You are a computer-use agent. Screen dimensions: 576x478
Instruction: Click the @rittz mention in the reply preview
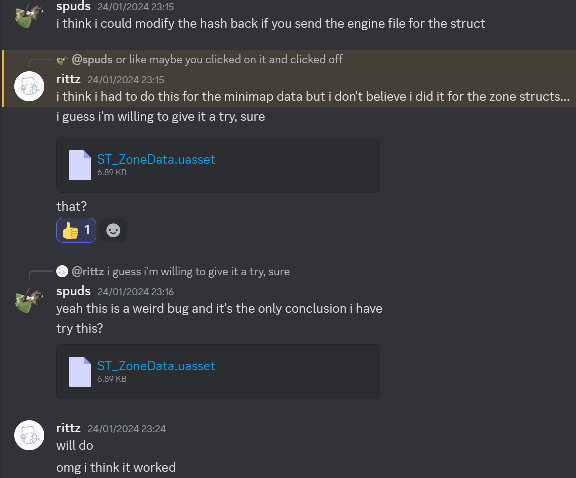coord(88,272)
